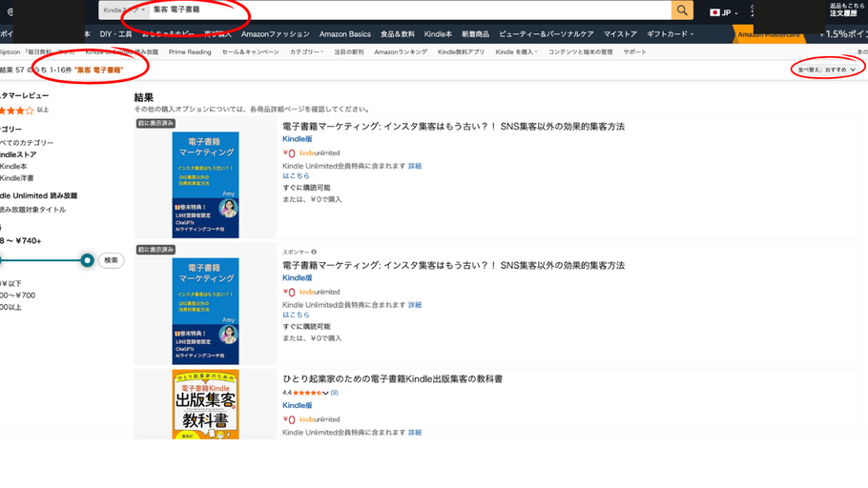Click はこちら link in first result

(296, 175)
